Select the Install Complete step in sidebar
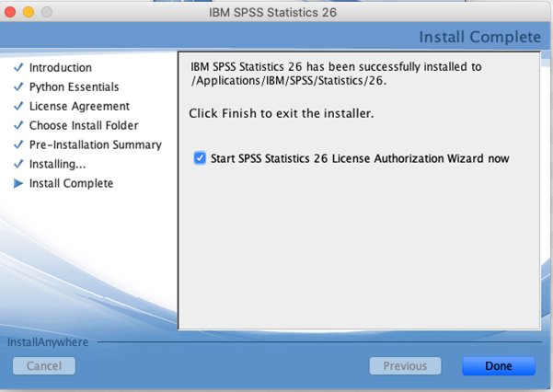Viewport: 553px width, 392px height. pos(71,183)
